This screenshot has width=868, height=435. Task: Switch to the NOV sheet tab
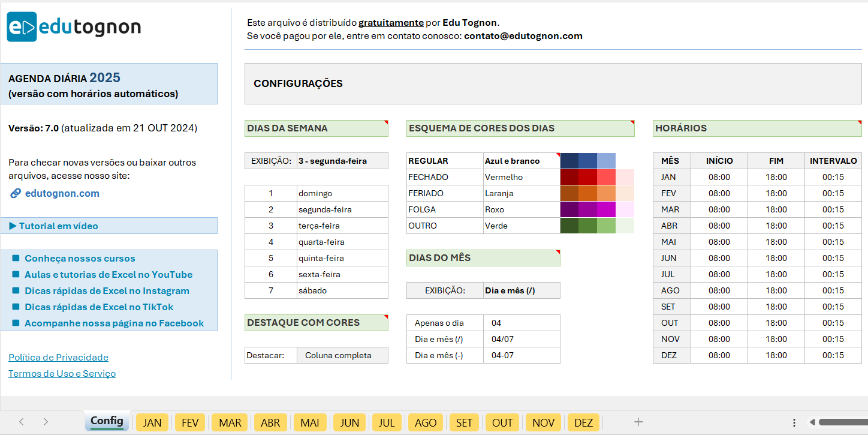tap(543, 422)
